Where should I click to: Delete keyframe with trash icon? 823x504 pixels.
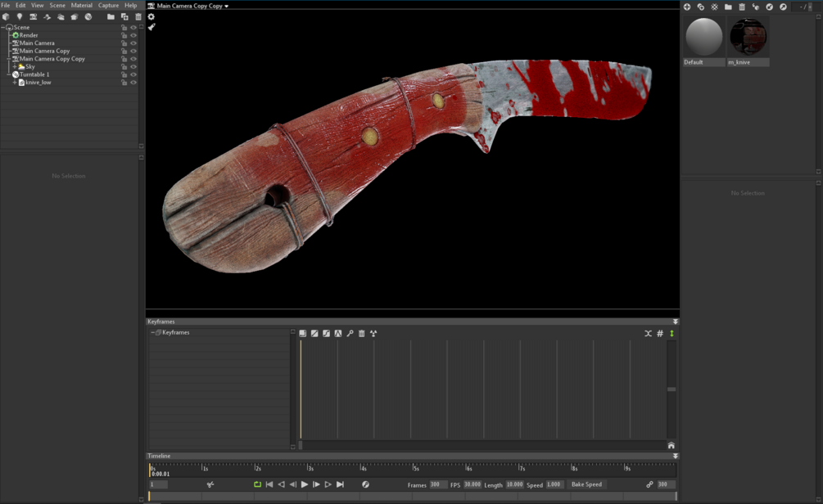tap(362, 334)
